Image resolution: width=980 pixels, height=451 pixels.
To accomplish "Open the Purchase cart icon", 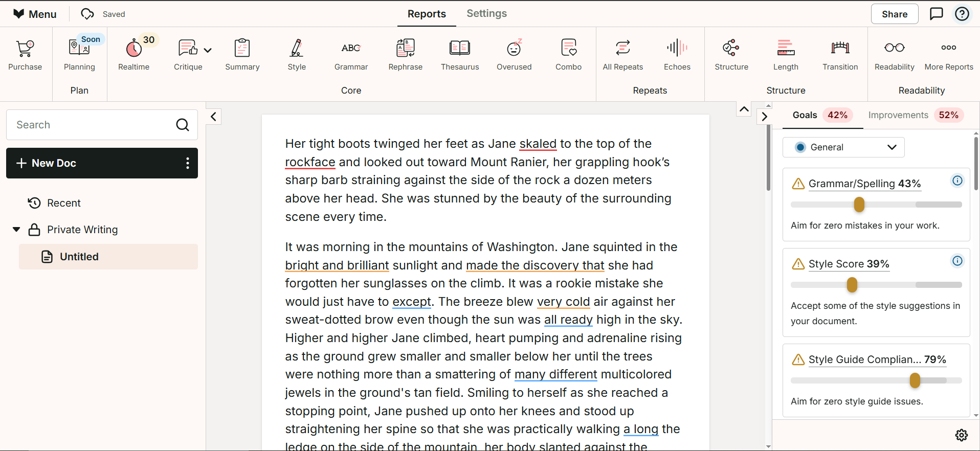I will 25,55.
